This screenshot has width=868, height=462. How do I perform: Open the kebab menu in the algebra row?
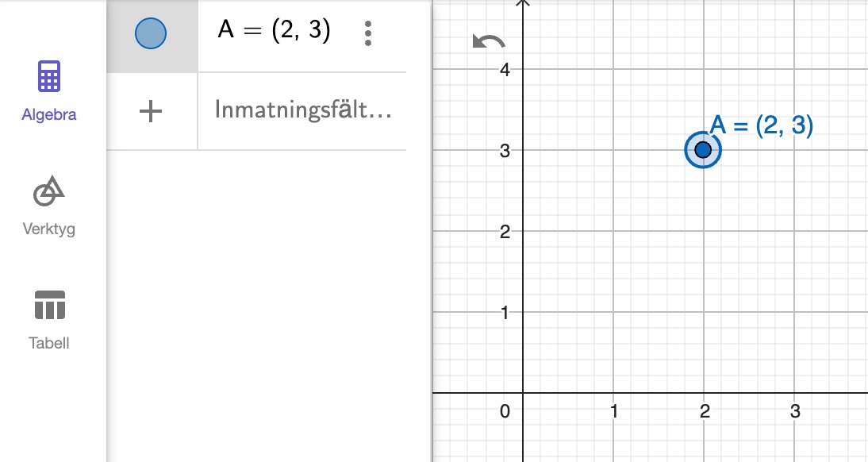point(367,33)
